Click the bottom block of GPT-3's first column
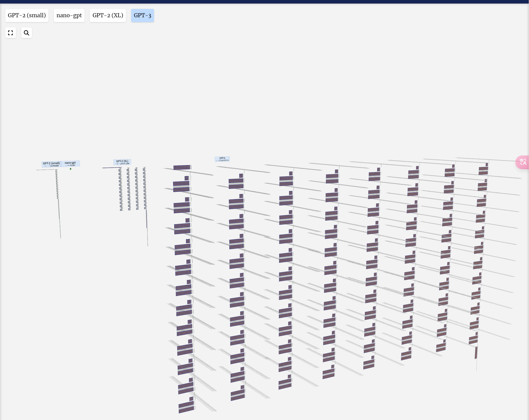This screenshot has width=529, height=420. [x=186, y=406]
